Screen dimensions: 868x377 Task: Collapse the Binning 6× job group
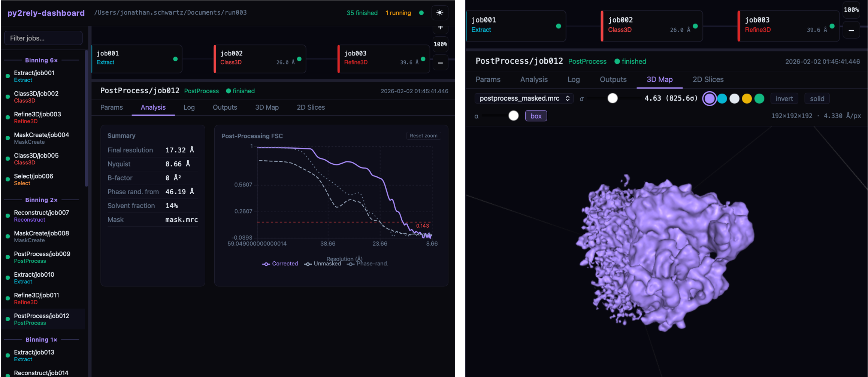click(41, 60)
